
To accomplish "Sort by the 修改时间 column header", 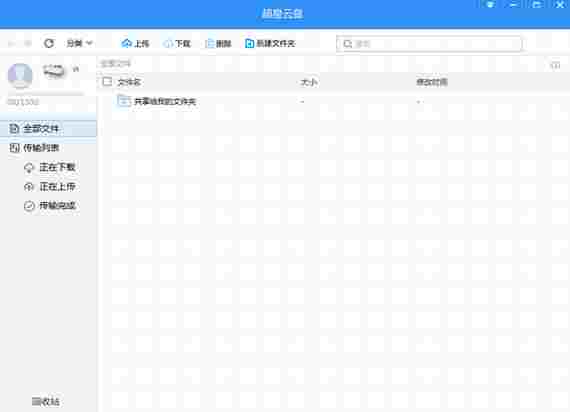I will click(x=432, y=82).
